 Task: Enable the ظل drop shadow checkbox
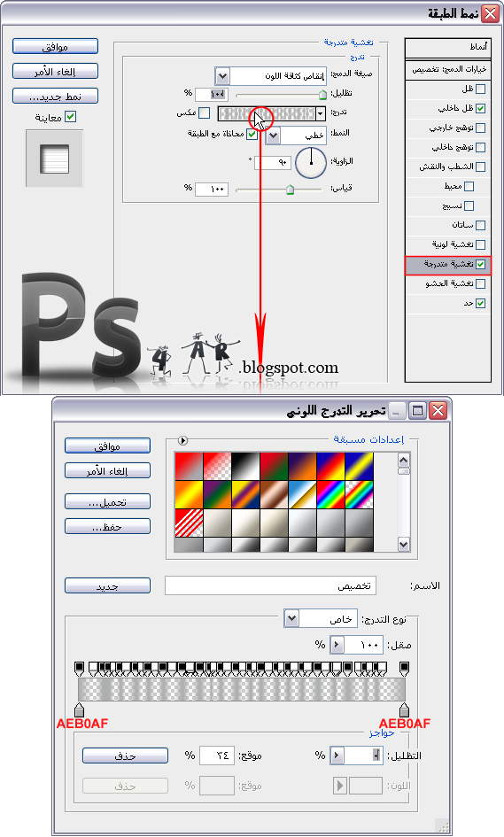coord(480,89)
